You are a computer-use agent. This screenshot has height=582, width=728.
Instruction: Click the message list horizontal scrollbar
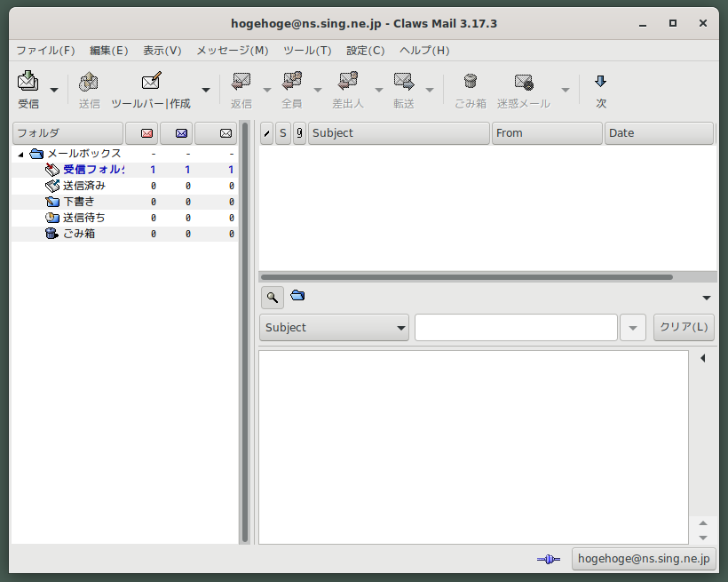pos(467,277)
